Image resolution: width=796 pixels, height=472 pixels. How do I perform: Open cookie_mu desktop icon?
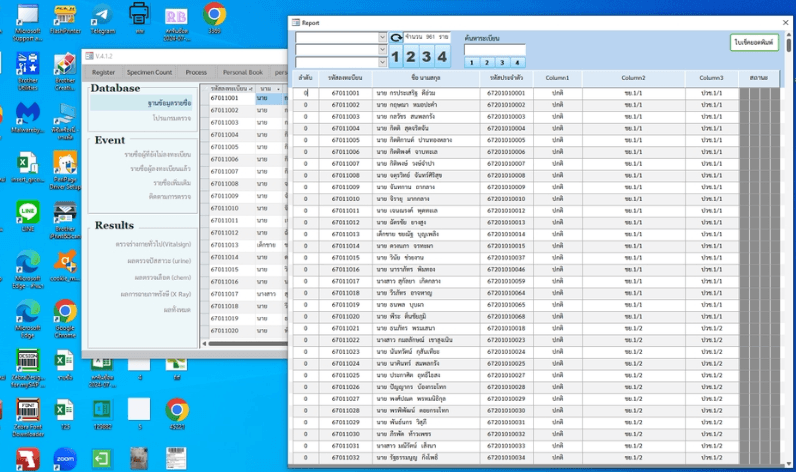click(65, 266)
